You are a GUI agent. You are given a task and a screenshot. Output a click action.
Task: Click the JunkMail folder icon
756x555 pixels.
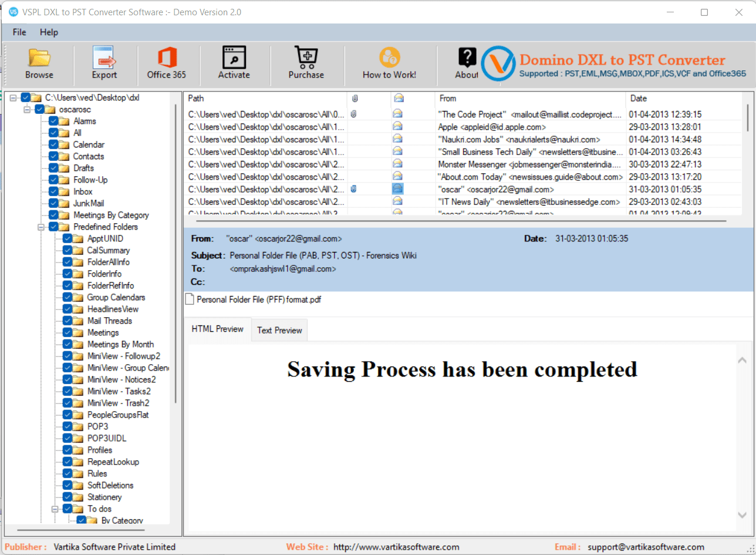click(x=64, y=203)
